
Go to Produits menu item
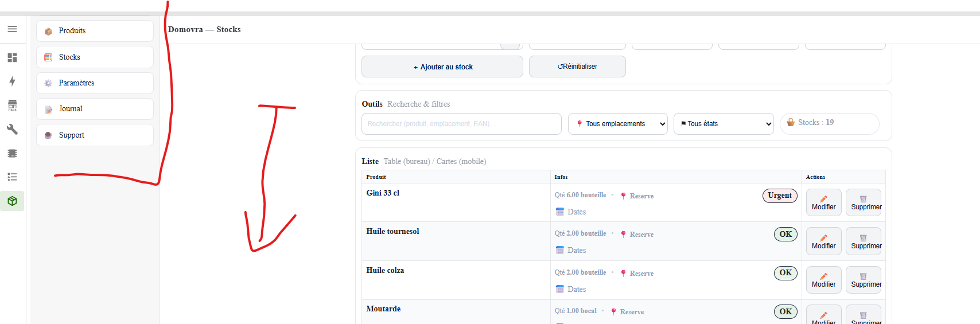click(x=95, y=31)
